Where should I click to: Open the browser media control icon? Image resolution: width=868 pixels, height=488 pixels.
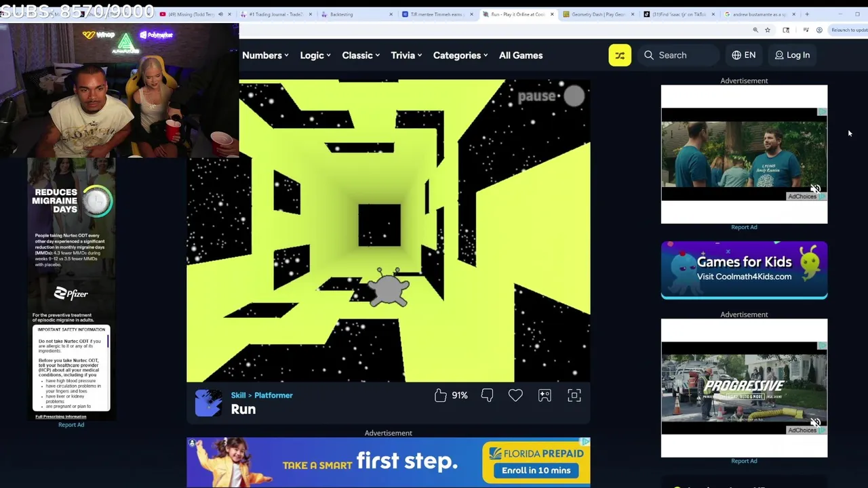click(x=806, y=30)
